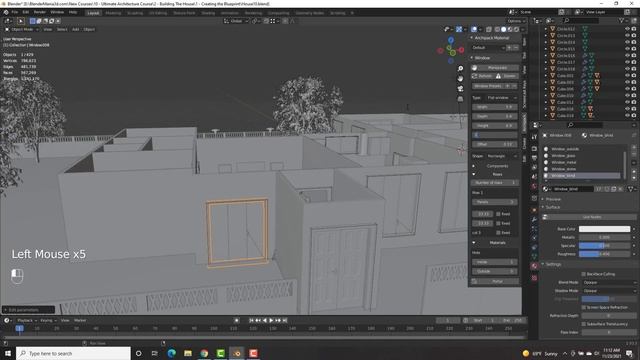Expand Circle.013 in the outliner
The height and width of the screenshot is (360, 640).
[x=546, y=36]
